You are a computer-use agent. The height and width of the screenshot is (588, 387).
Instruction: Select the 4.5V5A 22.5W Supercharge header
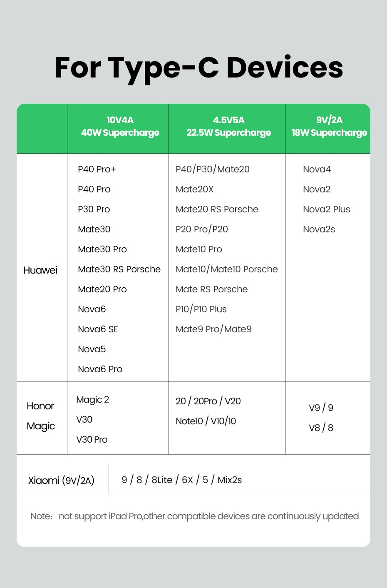click(228, 127)
